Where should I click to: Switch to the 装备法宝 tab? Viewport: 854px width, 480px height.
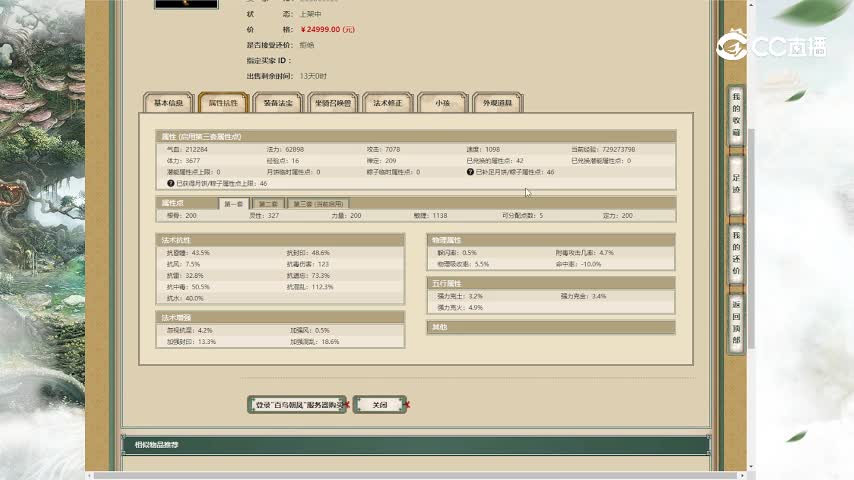[278, 102]
